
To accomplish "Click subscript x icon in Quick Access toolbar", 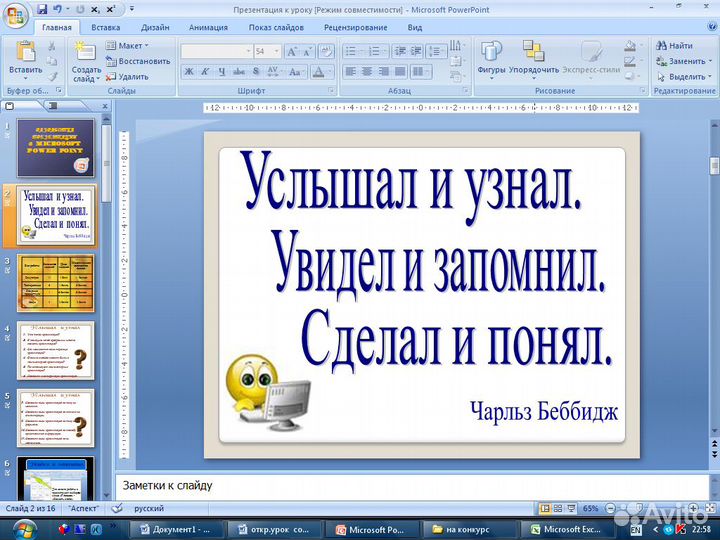I will click(95, 9).
